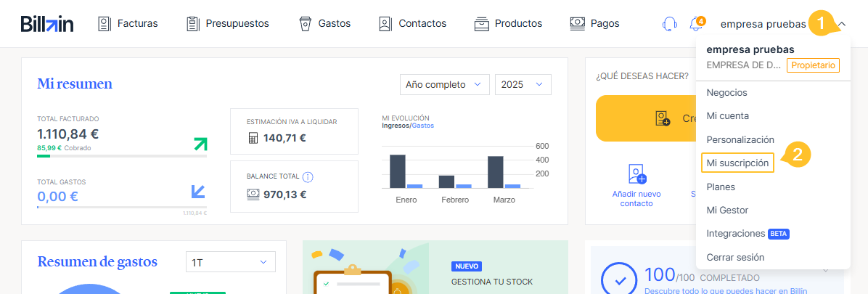Open support via the headset icon
The height and width of the screenshot is (294, 868).
click(x=670, y=24)
